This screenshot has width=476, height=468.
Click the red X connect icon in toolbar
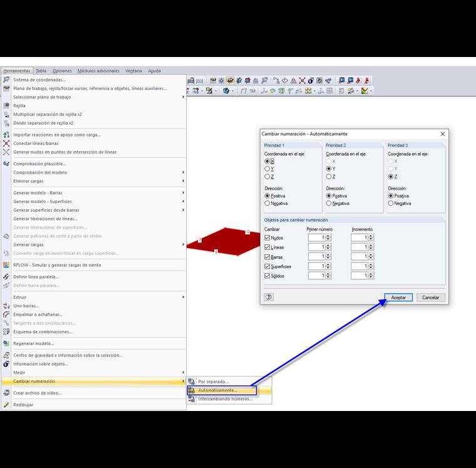[x=302, y=80]
